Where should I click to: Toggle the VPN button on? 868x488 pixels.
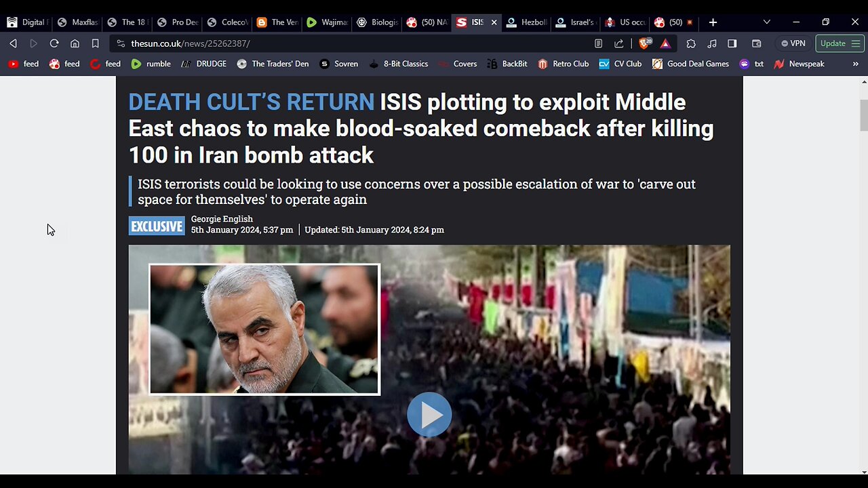[x=793, y=43]
